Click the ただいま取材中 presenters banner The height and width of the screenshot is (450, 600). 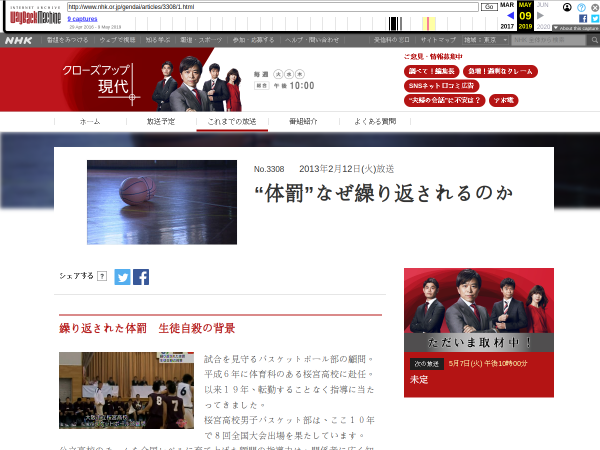(479, 310)
